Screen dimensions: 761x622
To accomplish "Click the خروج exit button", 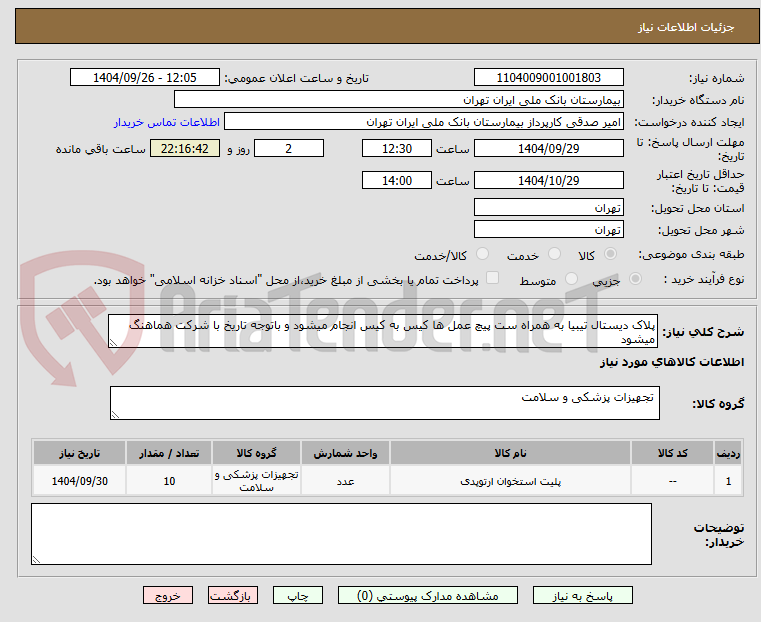I will pyautogui.click(x=168, y=595).
